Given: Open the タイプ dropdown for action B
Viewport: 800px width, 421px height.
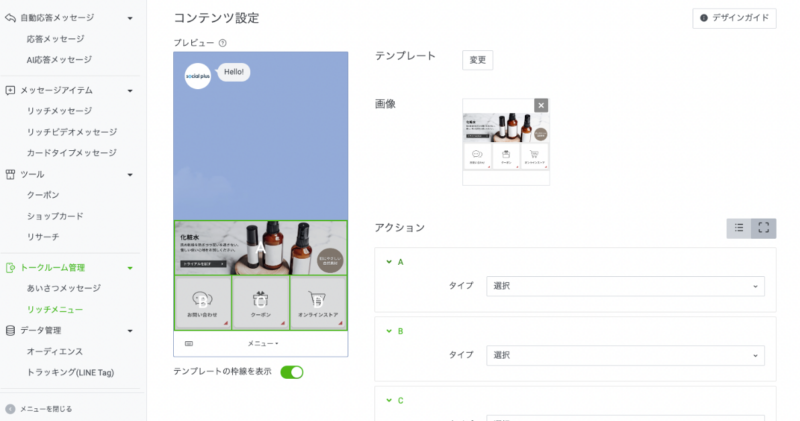Looking at the screenshot, I should [x=626, y=356].
